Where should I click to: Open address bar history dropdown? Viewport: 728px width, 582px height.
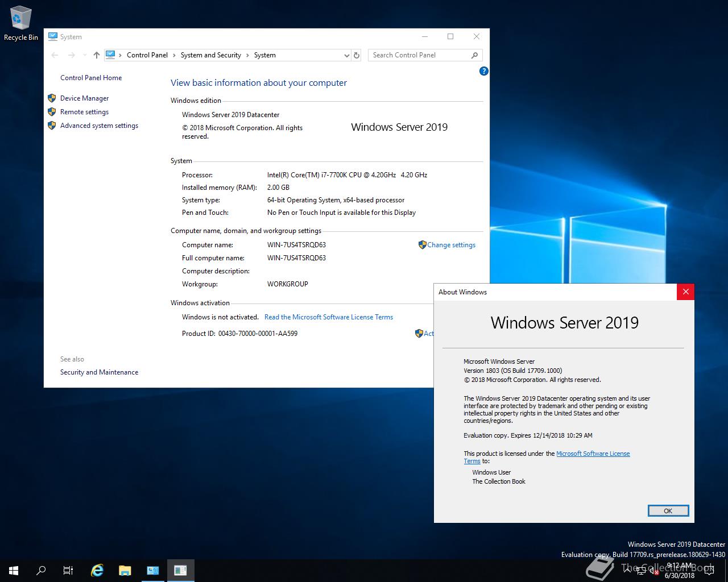(x=346, y=55)
